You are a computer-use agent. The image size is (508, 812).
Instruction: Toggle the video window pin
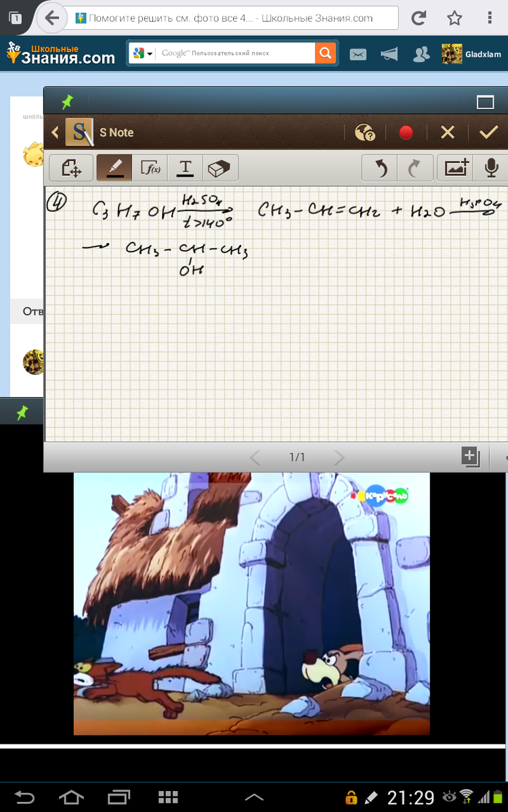(x=23, y=411)
